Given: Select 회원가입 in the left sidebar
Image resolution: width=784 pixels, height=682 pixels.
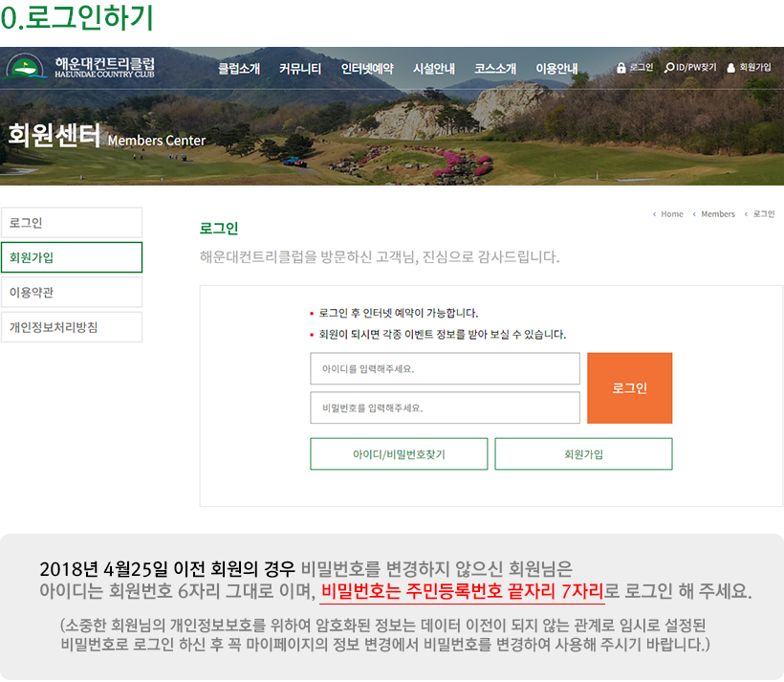Looking at the screenshot, I should click(72, 257).
